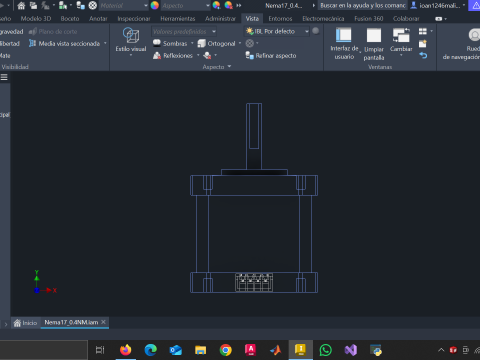The width and height of the screenshot is (480, 360).
Task: Click the user account icon
Action: click(x=414, y=5)
